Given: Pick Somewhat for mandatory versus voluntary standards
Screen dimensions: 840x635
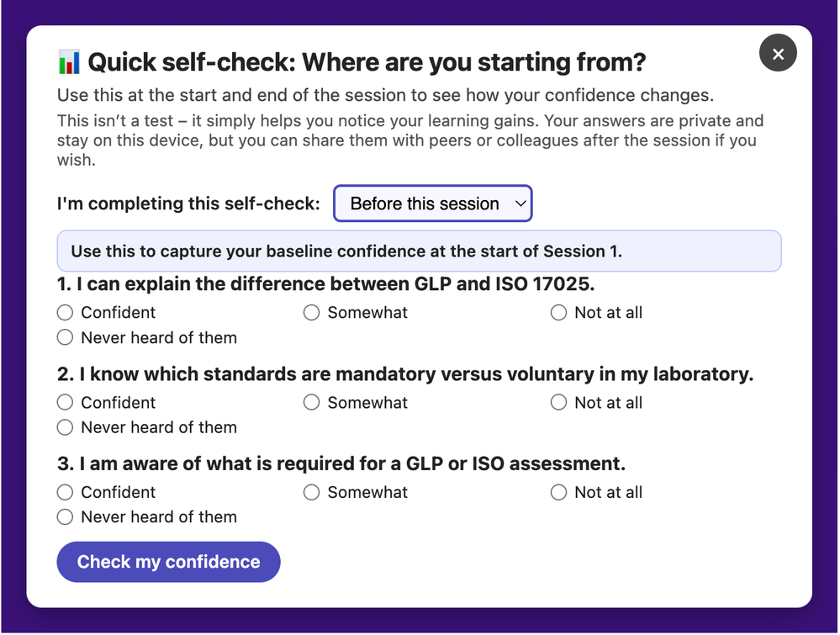Looking at the screenshot, I should click(312, 403).
